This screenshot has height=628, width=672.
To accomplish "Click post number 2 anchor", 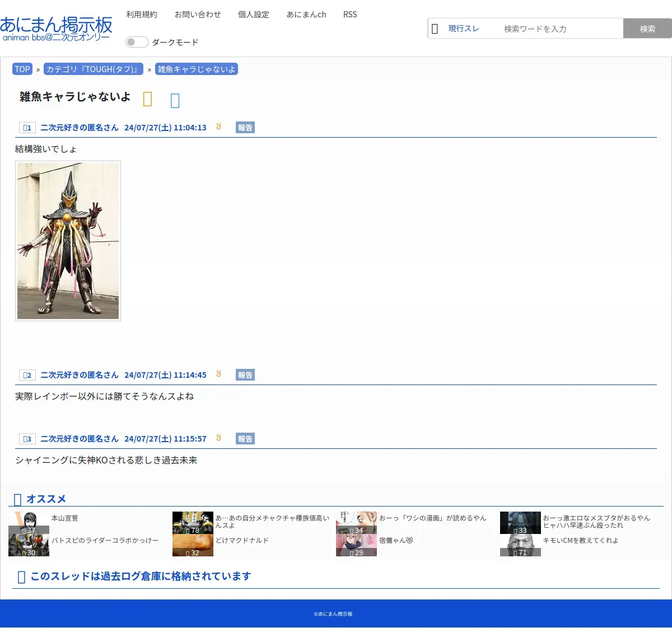I will click(x=27, y=375).
